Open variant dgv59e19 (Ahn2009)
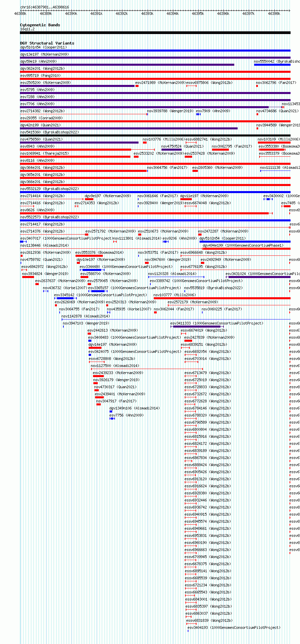Image resolution: width=300 pixels, height=644 pixels. coord(38,61)
